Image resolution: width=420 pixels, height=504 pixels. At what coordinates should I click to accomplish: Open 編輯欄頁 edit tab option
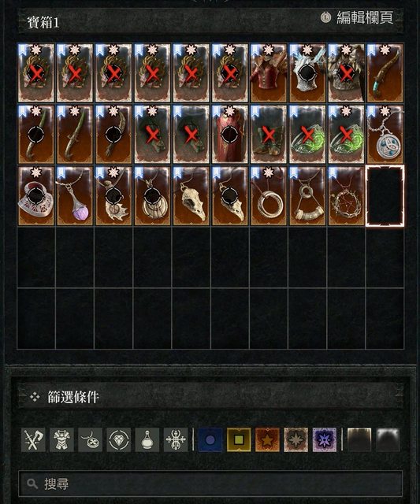(x=357, y=17)
